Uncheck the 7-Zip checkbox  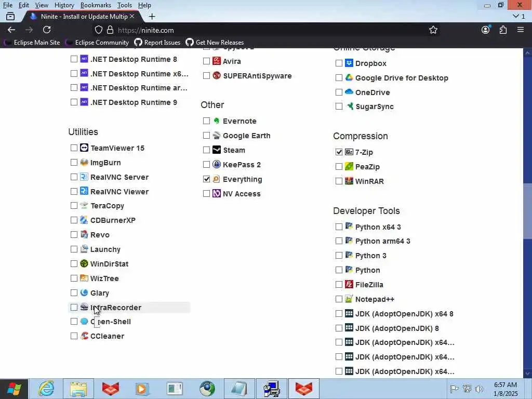(x=339, y=152)
